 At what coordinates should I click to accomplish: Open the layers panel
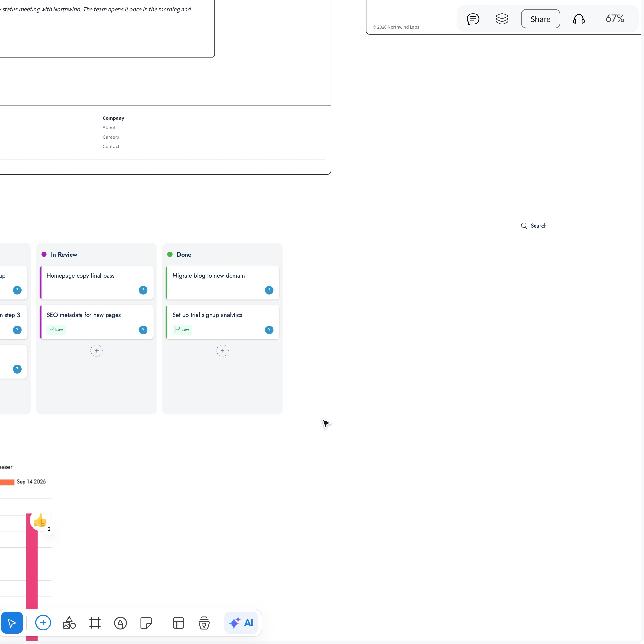pos(502,19)
